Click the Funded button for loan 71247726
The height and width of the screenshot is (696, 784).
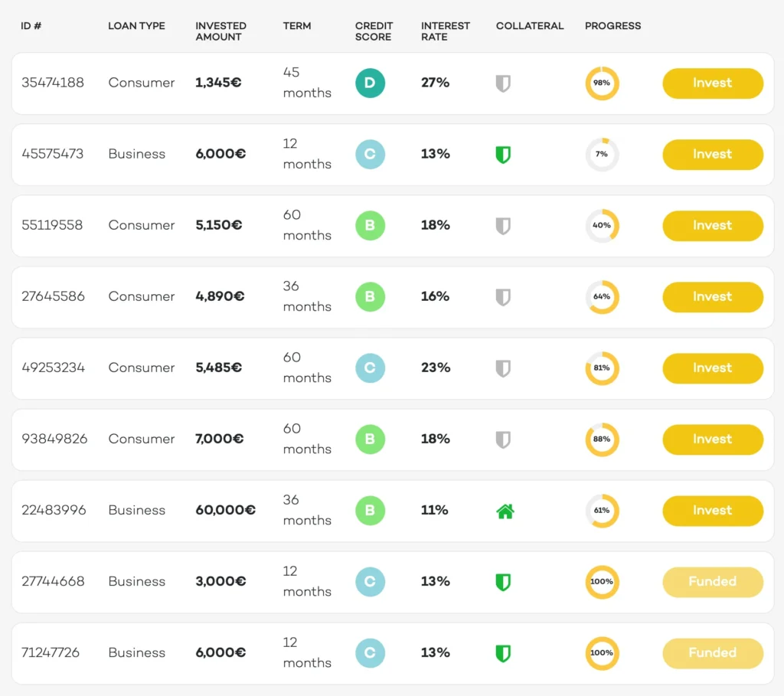pyautogui.click(x=713, y=653)
